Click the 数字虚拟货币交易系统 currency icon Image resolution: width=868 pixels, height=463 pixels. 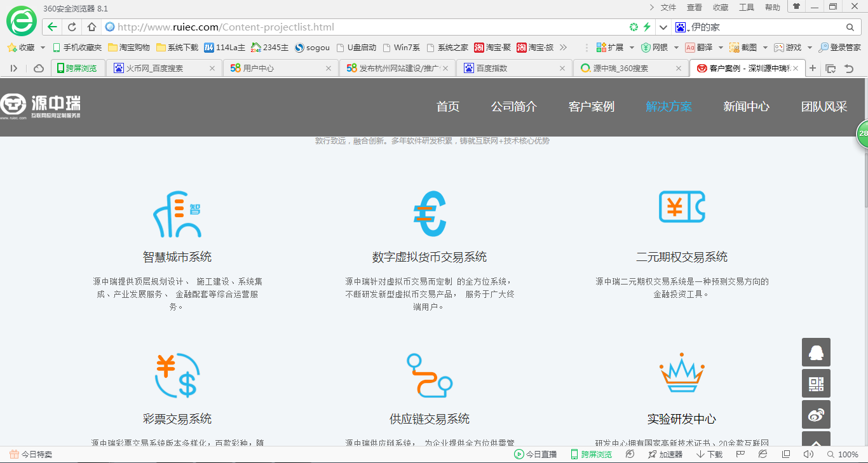430,214
